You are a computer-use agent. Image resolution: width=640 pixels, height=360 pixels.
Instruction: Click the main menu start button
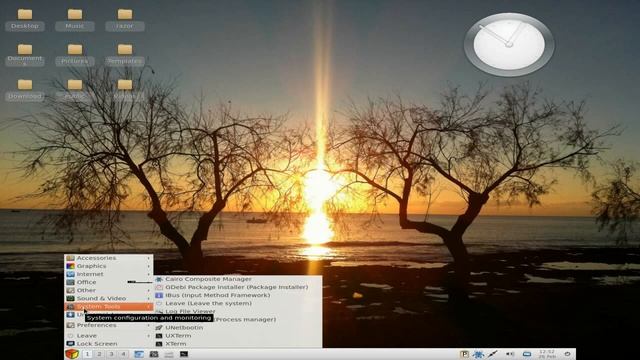click(x=72, y=354)
